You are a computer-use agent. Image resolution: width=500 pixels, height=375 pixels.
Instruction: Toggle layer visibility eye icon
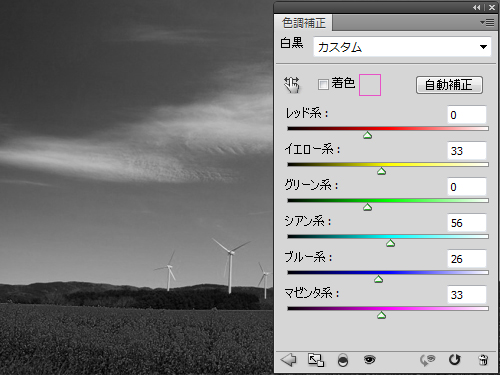369,360
